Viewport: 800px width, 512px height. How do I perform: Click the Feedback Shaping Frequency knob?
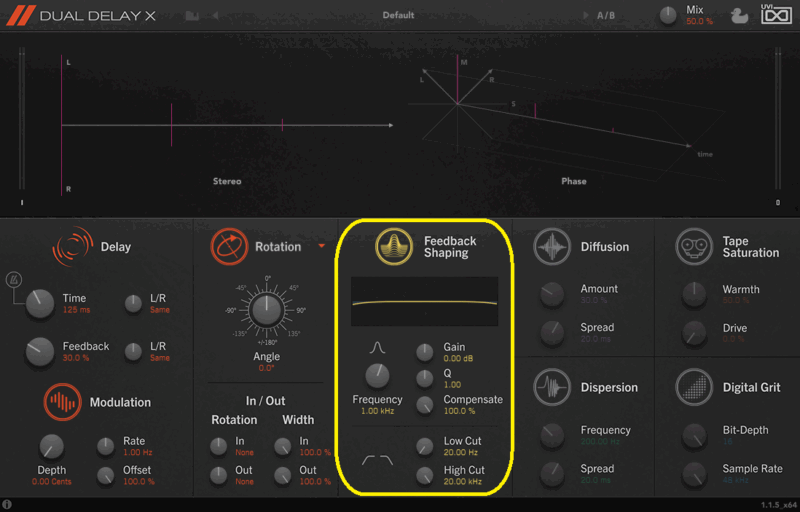377,376
